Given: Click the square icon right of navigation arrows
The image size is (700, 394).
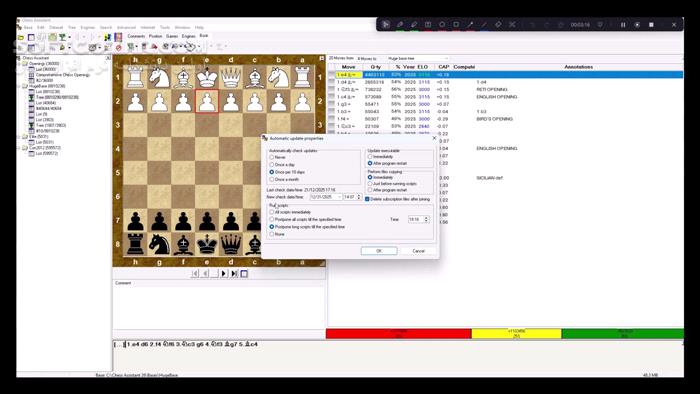Looking at the screenshot, I should [x=244, y=274].
